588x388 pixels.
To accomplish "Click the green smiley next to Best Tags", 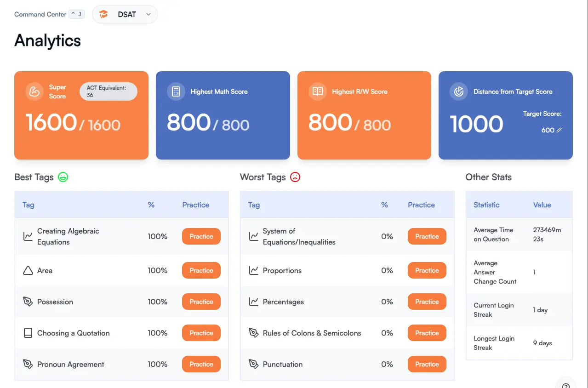I will tap(63, 177).
